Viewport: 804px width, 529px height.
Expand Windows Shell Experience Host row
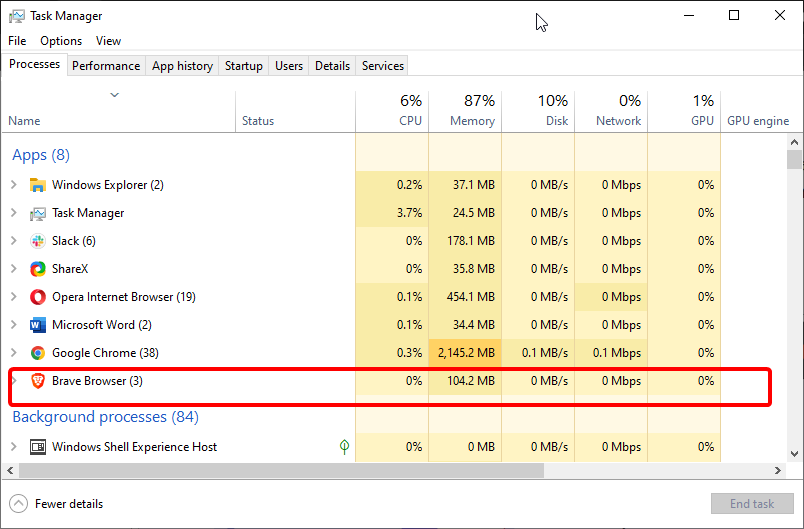[x=14, y=447]
